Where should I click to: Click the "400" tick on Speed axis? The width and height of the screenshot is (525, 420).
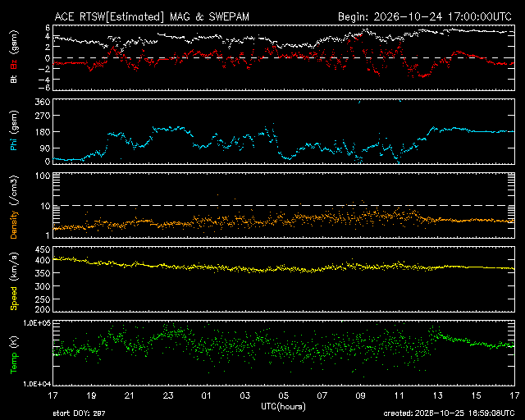[43, 260]
